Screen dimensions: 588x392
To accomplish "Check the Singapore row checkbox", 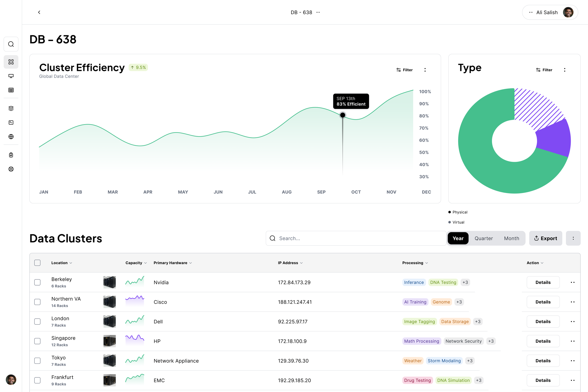I will 37,341.
